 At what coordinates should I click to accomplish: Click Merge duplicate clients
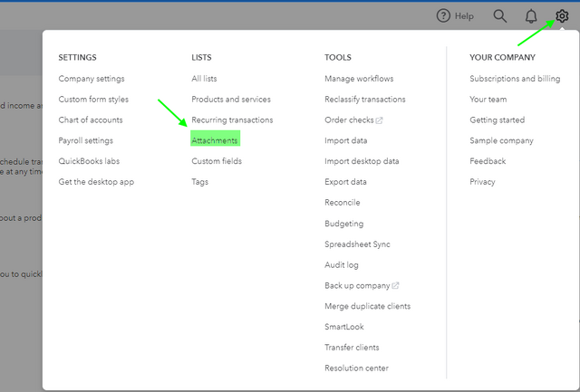point(367,306)
